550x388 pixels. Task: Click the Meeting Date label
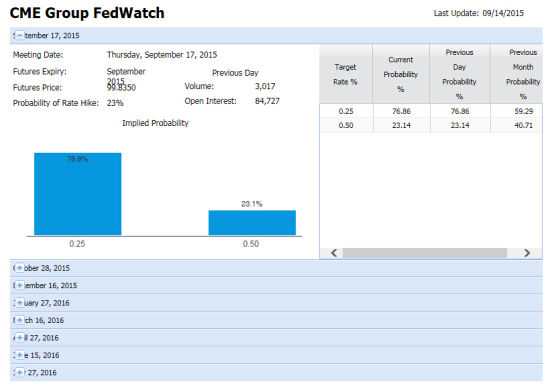(38, 55)
